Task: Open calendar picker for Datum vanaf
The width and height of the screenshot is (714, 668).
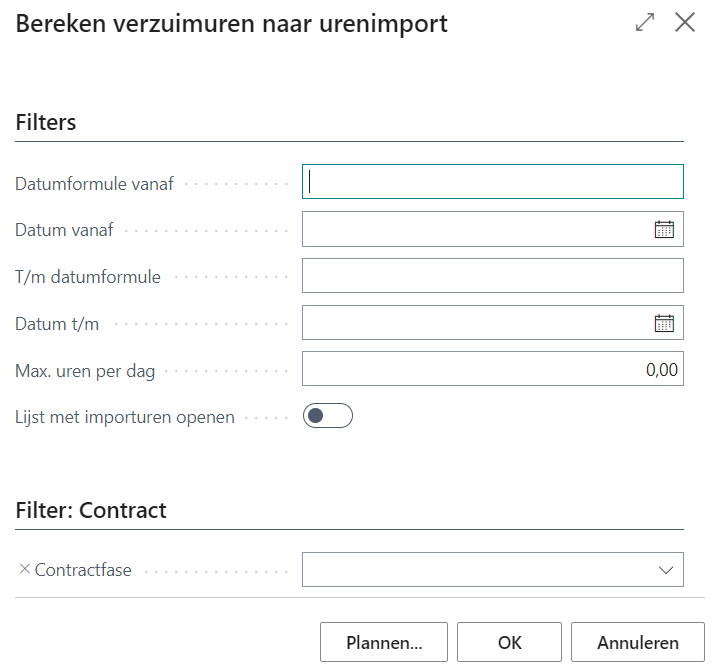Action: tap(664, 229)
